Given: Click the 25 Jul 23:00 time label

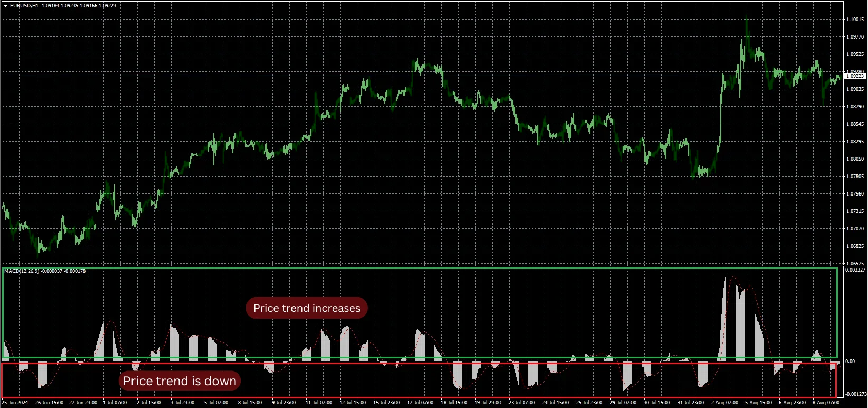Looking at the screenshot, I should [x=589, y=403].
